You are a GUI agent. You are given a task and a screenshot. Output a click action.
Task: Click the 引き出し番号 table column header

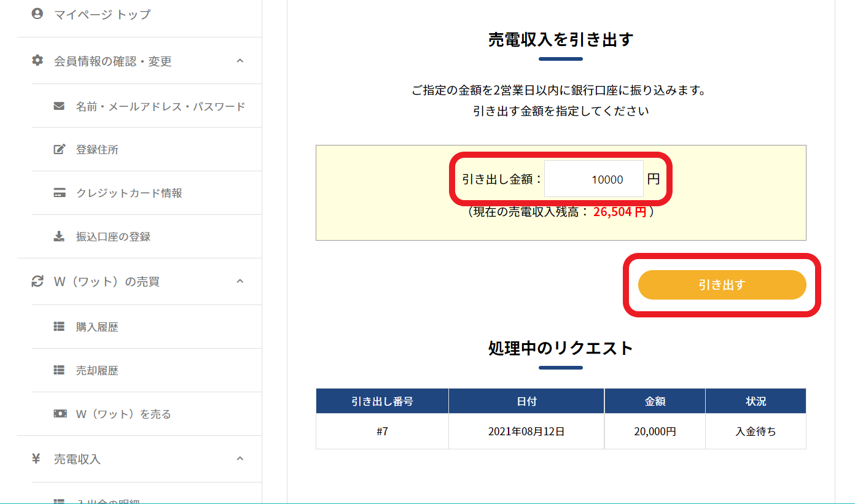click(x=382, y=401)
